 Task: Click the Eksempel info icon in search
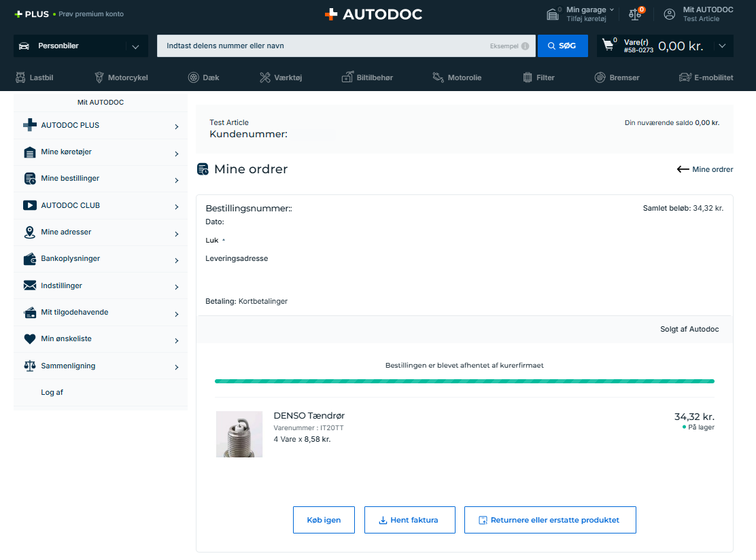[x=525, y=46]
